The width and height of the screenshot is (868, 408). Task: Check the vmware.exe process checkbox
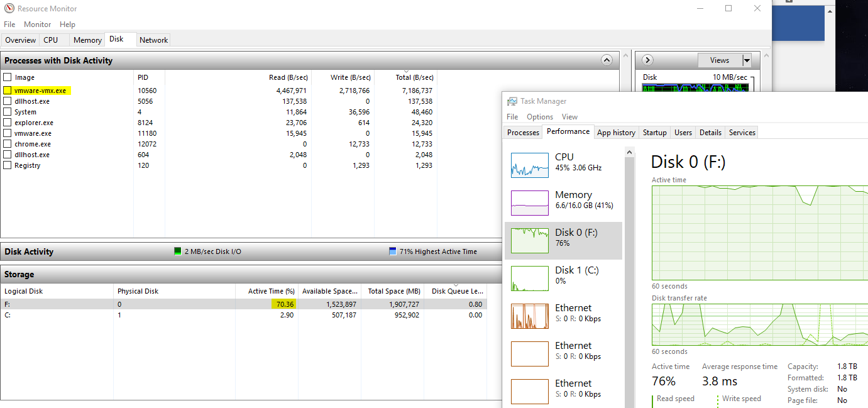[x=8, y=133]
